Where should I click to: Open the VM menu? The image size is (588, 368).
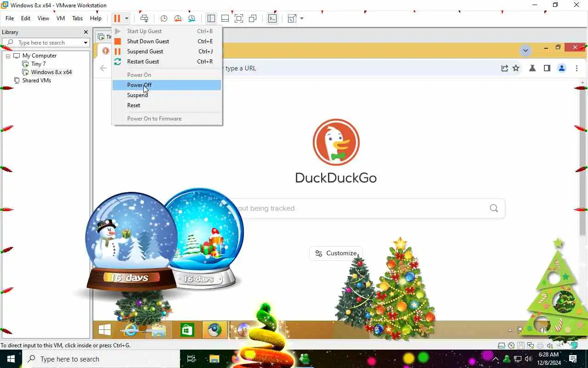pos(61,18)
